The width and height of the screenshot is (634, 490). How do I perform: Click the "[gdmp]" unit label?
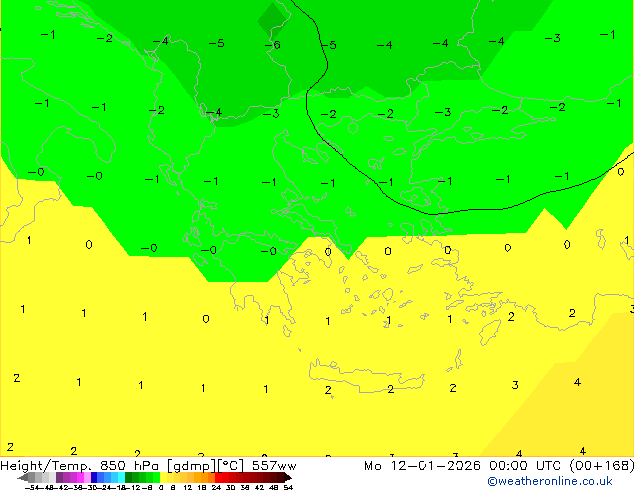[192, 466]
